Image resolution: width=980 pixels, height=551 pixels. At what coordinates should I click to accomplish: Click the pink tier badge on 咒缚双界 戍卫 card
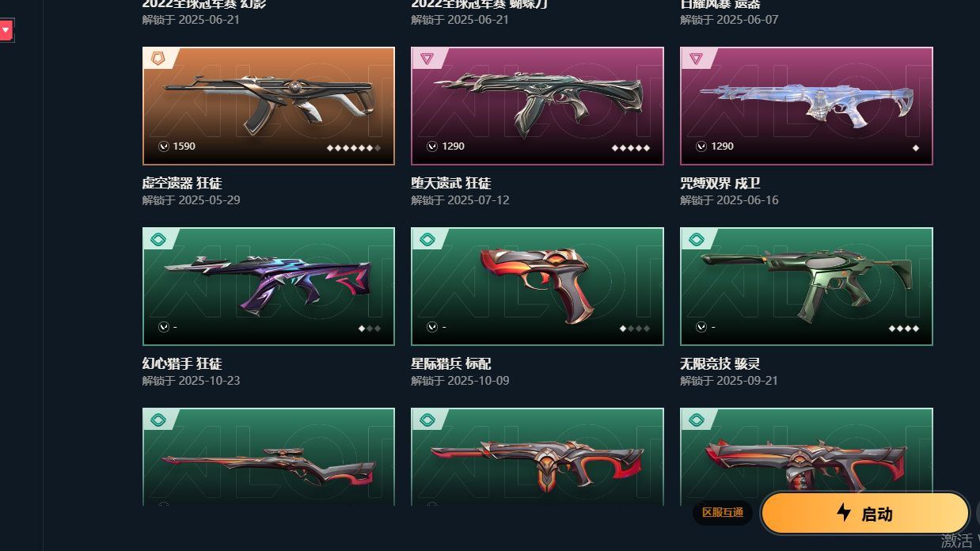click(696, 59)
